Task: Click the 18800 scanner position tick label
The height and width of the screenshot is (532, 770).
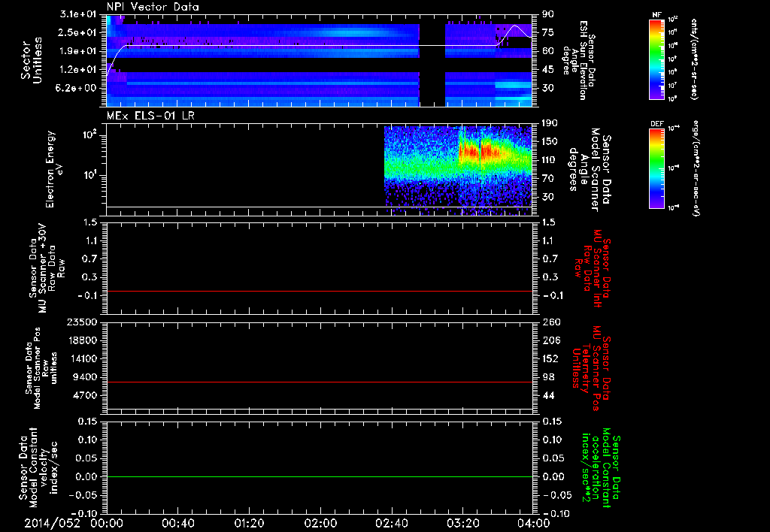Action: 84,340
